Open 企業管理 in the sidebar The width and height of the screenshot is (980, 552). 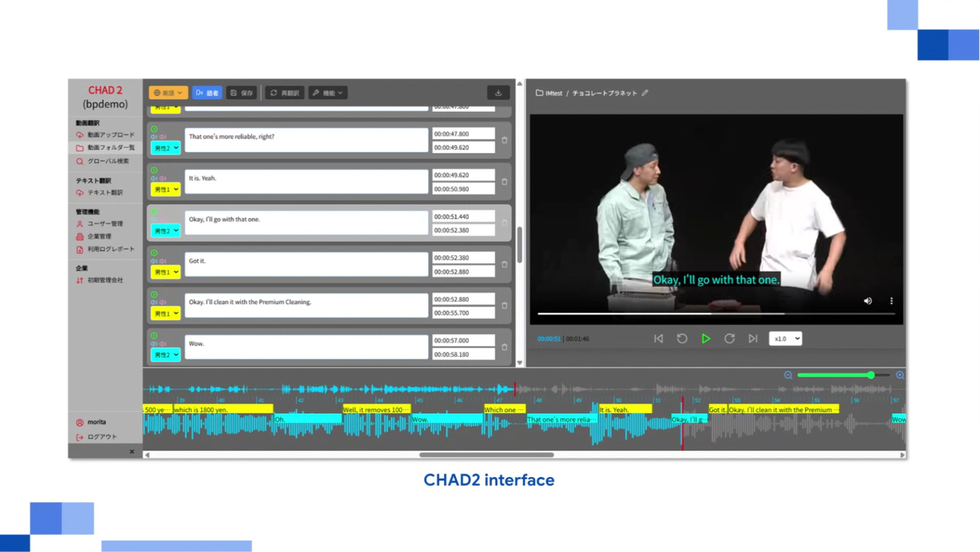[x=94, y=237]
